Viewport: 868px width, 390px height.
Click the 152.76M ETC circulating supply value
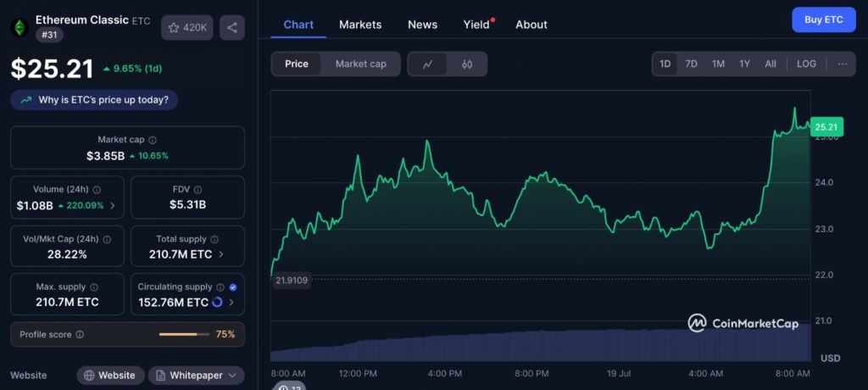coord(175,303)
